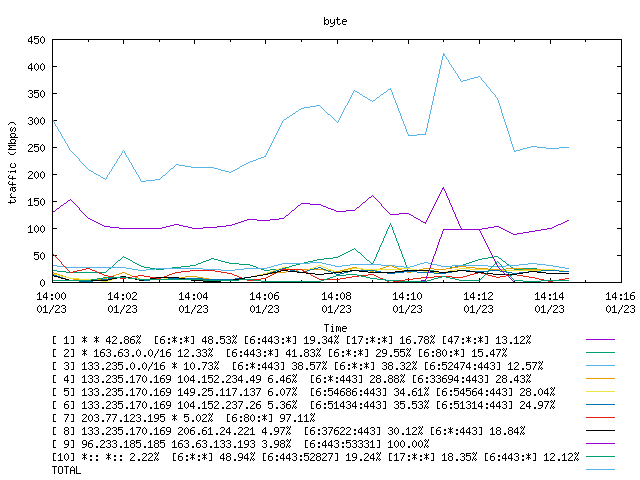The image size is (640, 480).
Task: Click the 14:12 01/23 time label
Action: pyautogui.click(x=478, y=302)
